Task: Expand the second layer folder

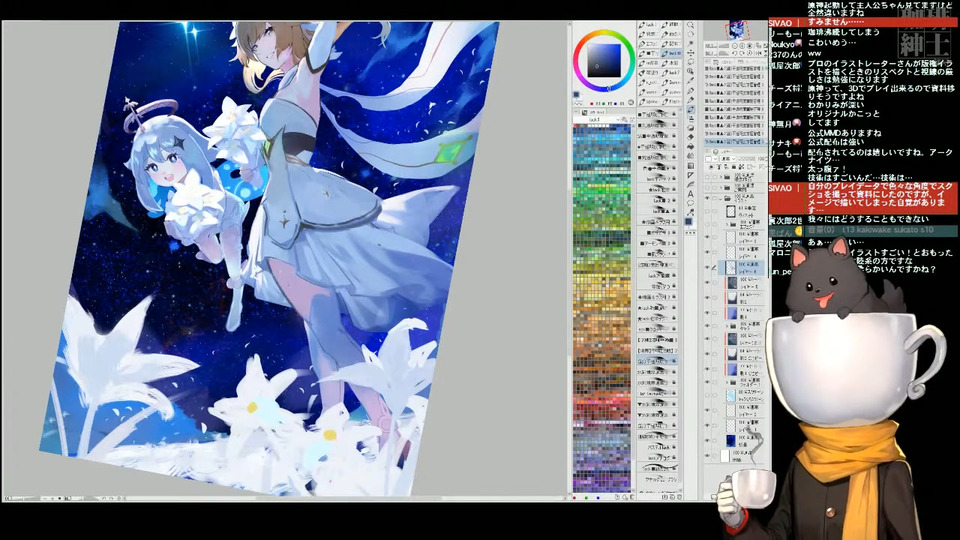Action: [721, 188]
